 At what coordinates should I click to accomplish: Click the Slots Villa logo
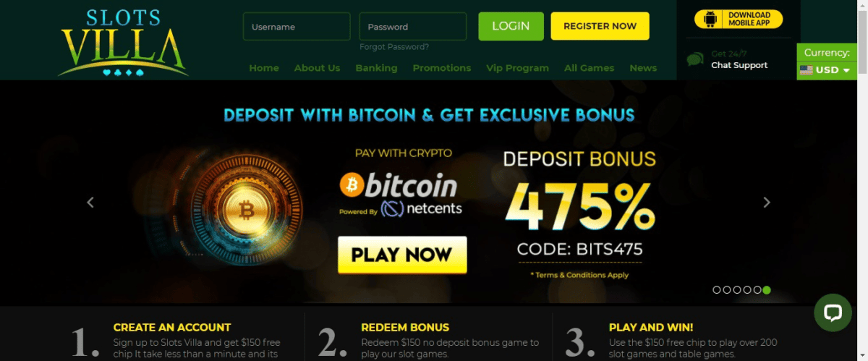pyautogui.click(x=122, y=42)
